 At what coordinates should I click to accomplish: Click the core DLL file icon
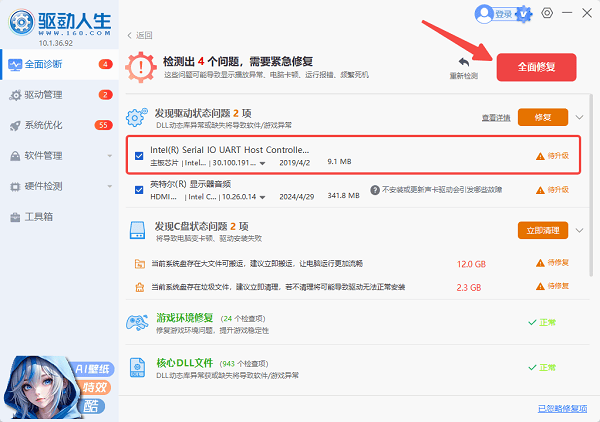137,368
